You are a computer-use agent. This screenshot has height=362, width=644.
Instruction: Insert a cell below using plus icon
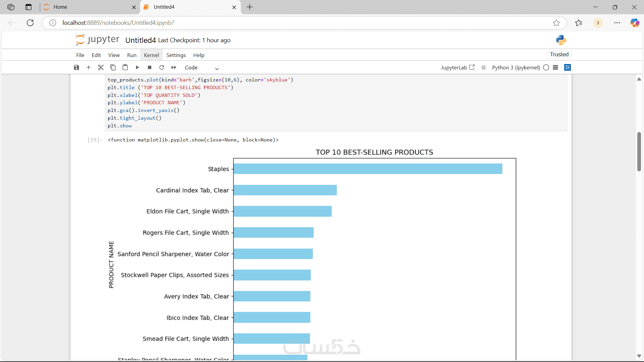click(x=89, y=67)
